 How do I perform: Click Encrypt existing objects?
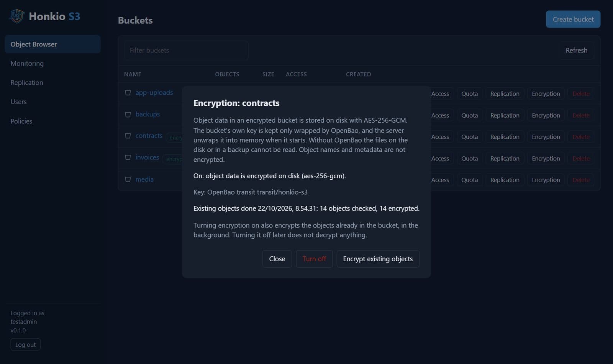(378, 259)
